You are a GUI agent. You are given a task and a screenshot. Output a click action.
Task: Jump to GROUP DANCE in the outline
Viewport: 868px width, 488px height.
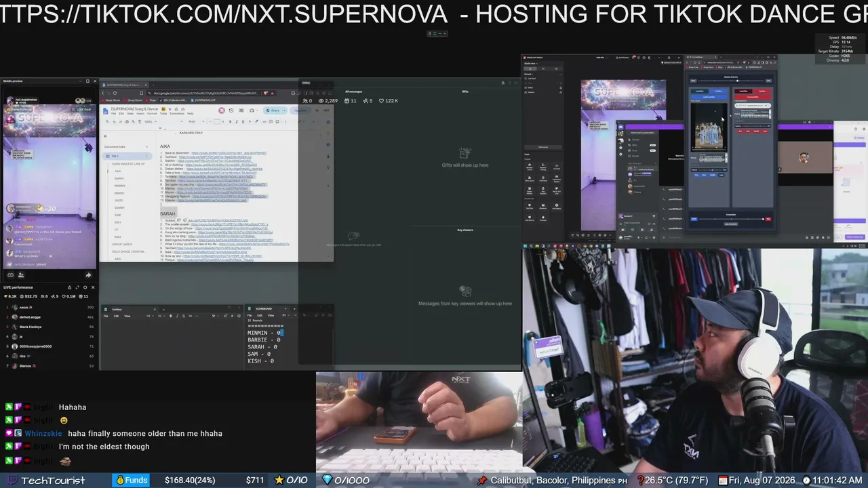pyautogui.click(x=122, y=244)
